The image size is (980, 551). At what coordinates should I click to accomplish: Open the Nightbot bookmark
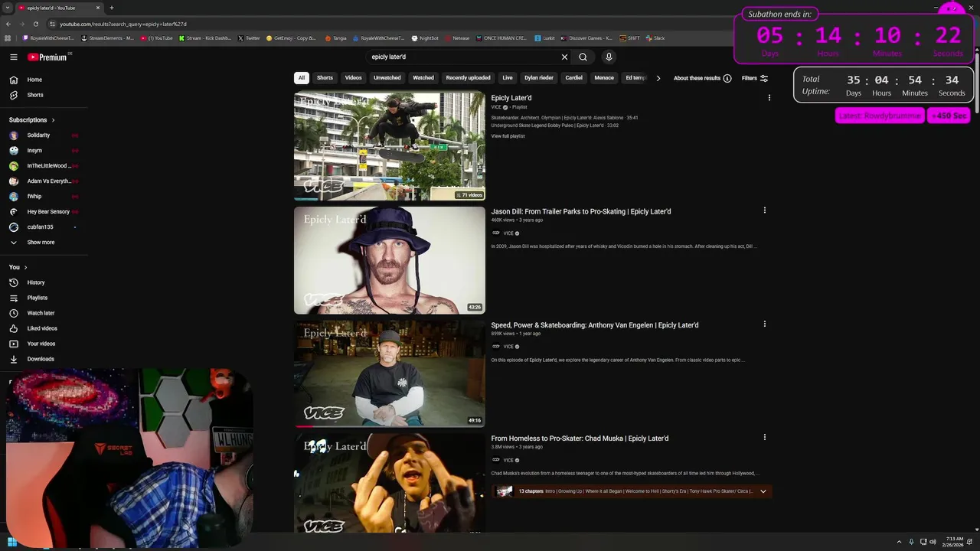[x=425, y=38]
